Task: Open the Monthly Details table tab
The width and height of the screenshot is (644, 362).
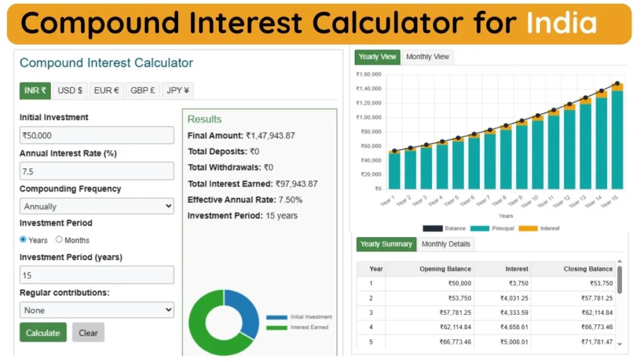Action: point(446,244)
